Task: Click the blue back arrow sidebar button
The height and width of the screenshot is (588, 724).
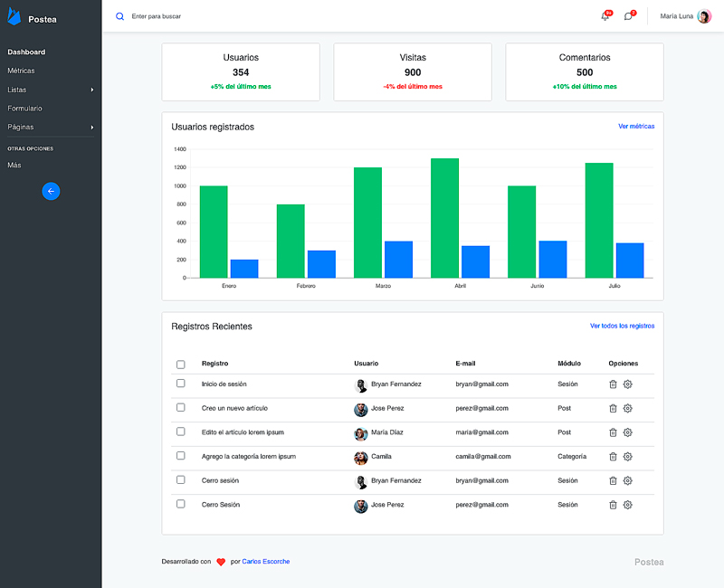Action: point(51,191)
